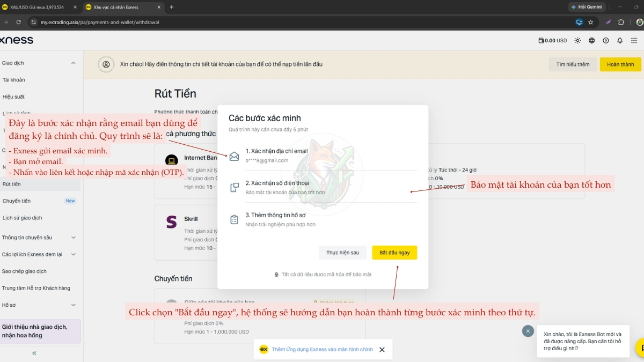
Task: Click the wallet balance 0.00 USD
Action: [x=553, y=40]
